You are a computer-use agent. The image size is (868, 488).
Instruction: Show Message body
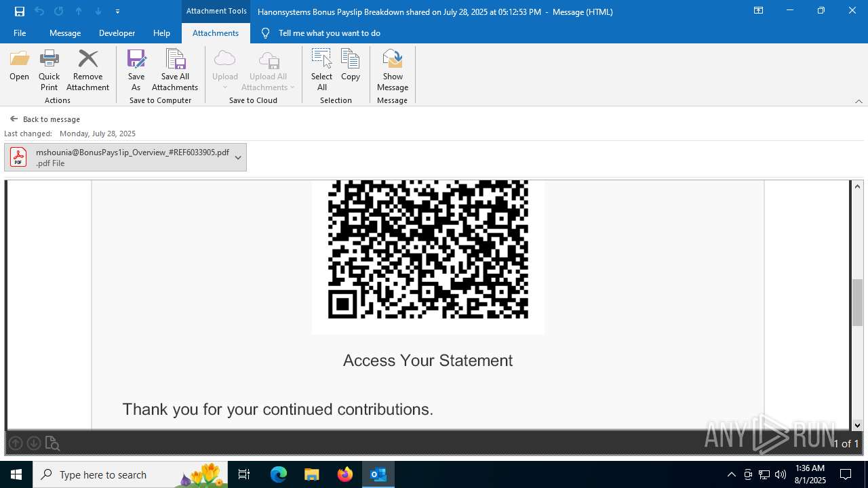tap(393, 70)
